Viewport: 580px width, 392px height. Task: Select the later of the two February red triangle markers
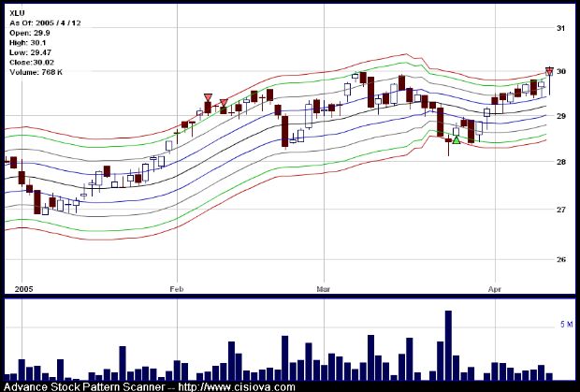224,103
